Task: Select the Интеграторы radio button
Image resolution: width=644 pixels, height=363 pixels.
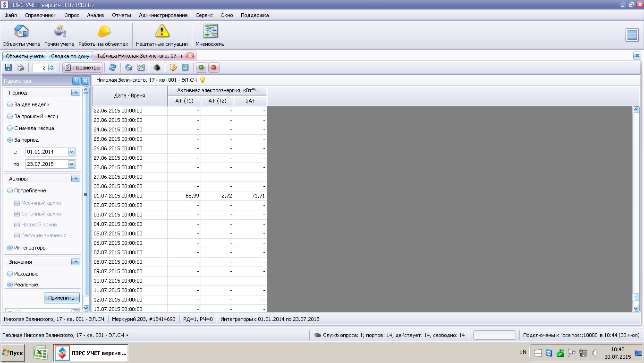Action: pos(10,248)
